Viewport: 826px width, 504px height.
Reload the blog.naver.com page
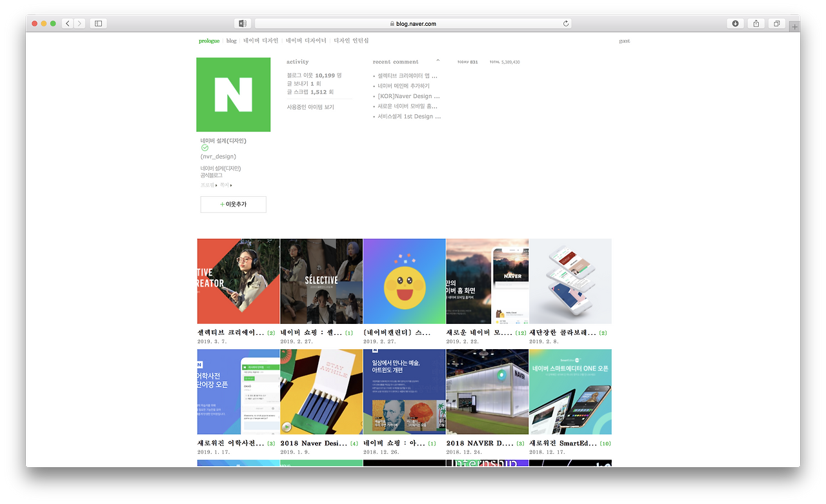(x=566, y=24)
